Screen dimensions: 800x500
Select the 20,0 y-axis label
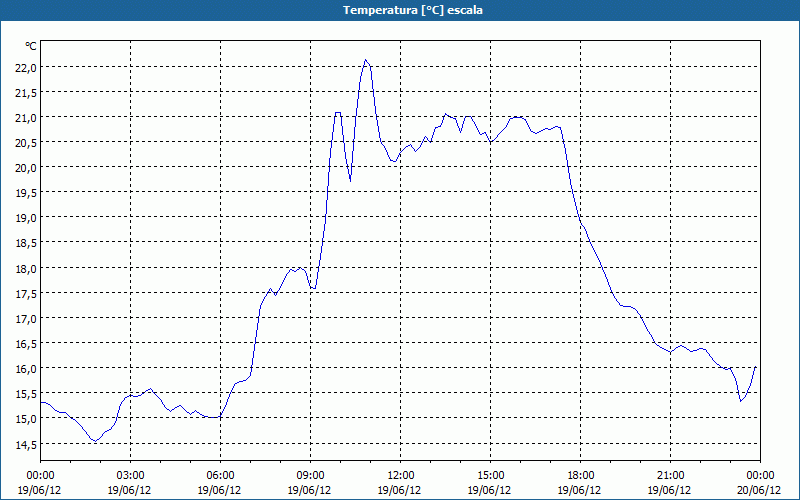(x=25, y=168)
